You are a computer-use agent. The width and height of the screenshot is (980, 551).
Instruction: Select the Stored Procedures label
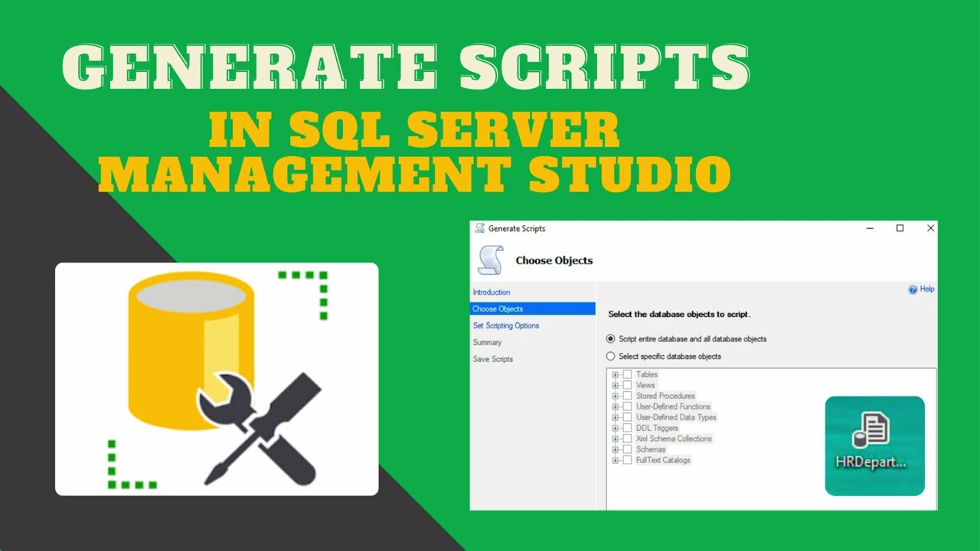(x=665, y=396)
